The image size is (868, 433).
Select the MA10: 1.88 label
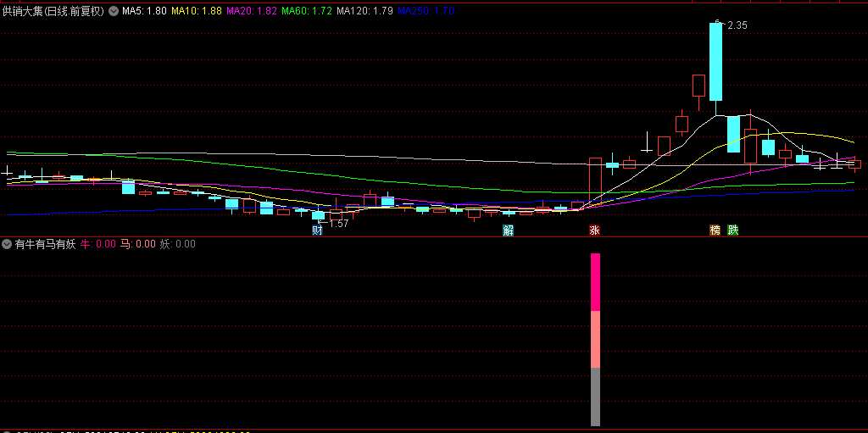pos(197,11)
